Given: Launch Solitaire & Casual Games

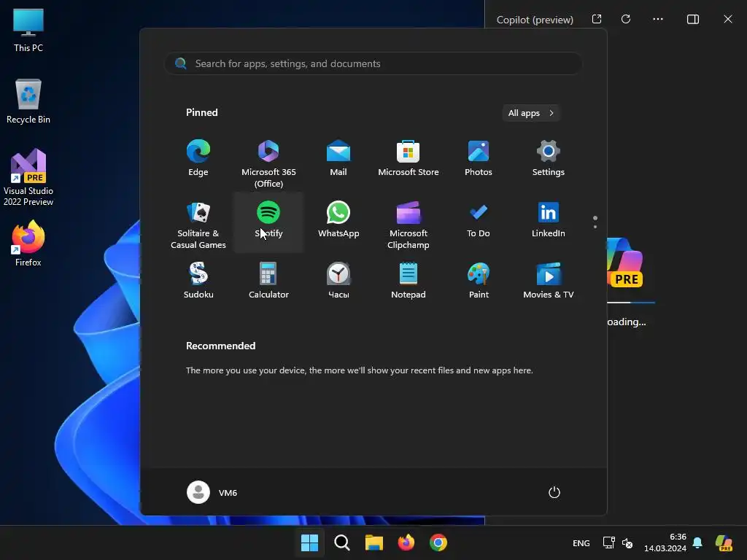Looking at the screenshot, I should (x=198, y=225).
